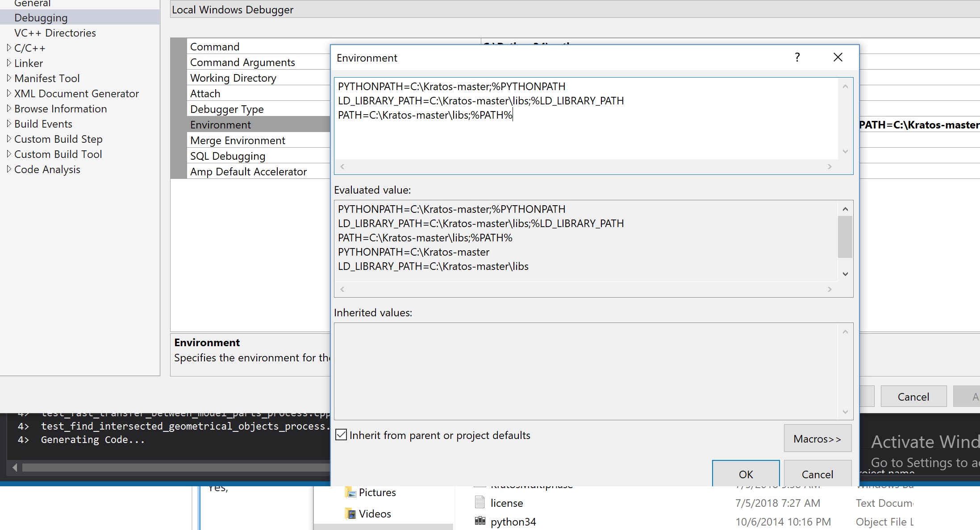Expand the Linker section
980x530 pixels.
click(x=8, y=63)
